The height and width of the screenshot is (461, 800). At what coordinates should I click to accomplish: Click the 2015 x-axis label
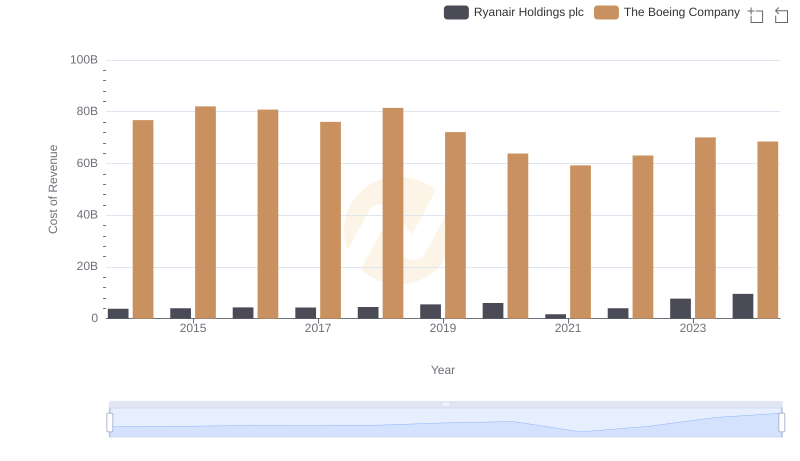pyautogui.click(x=193, y=328)
